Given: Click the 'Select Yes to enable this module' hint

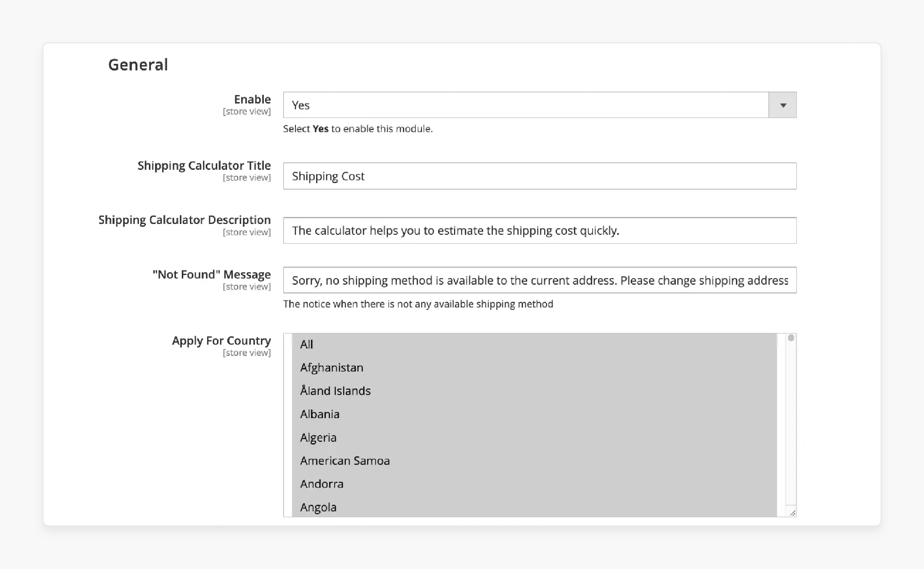Looking at the screenshot, I should pyautogui.click(x=358, y=129).
